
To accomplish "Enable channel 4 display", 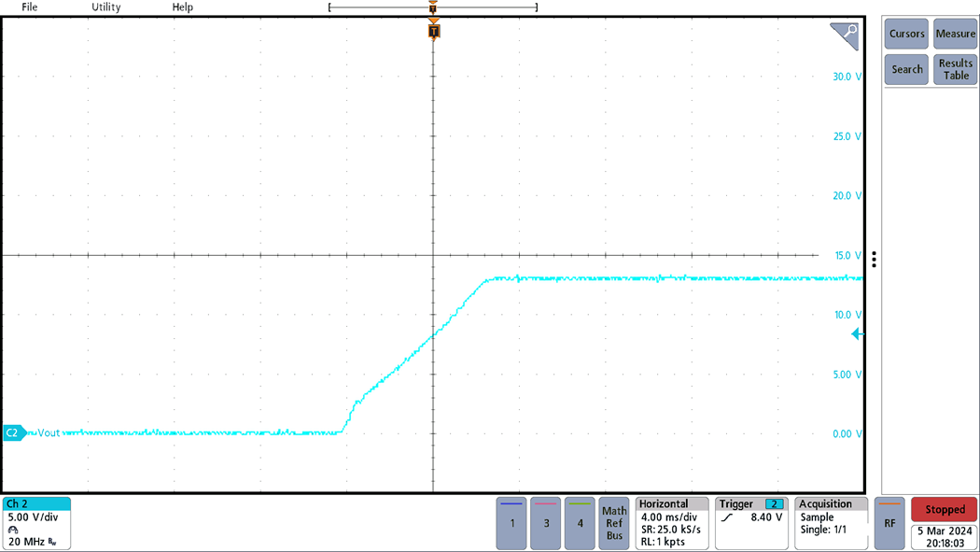I will [x=579, y=523].
